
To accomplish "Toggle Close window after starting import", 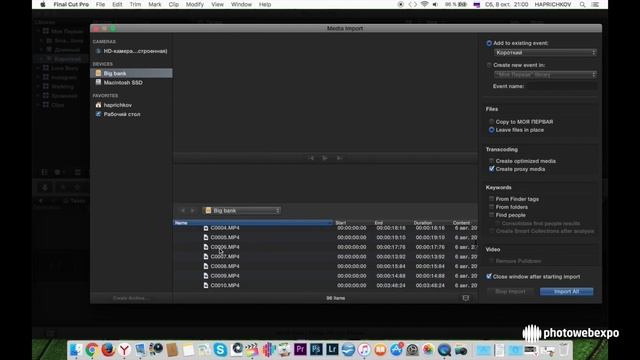I will 489,276.
